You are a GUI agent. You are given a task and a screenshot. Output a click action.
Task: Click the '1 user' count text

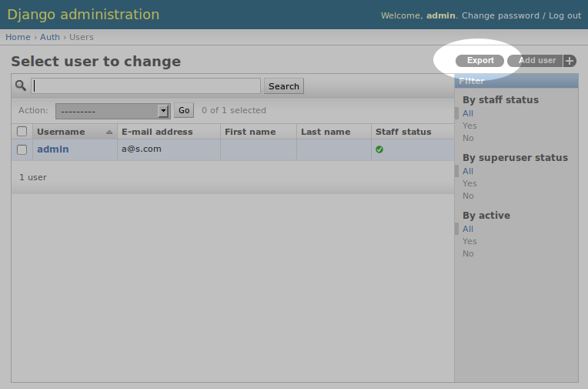[33, 177]
